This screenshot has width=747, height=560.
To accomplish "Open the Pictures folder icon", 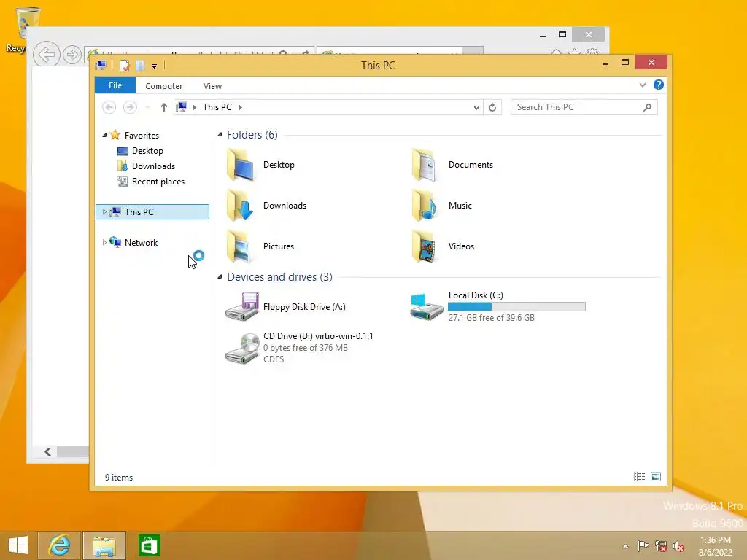I will [x=240, y=246].
